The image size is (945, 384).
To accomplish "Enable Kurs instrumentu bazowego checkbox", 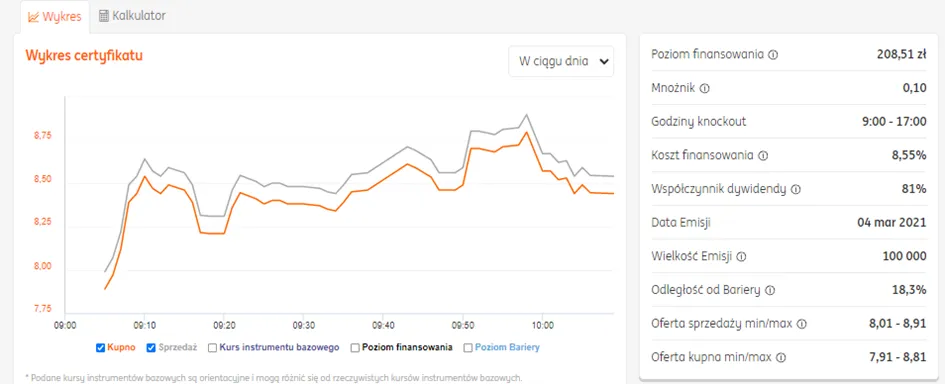I will (212, 348).
